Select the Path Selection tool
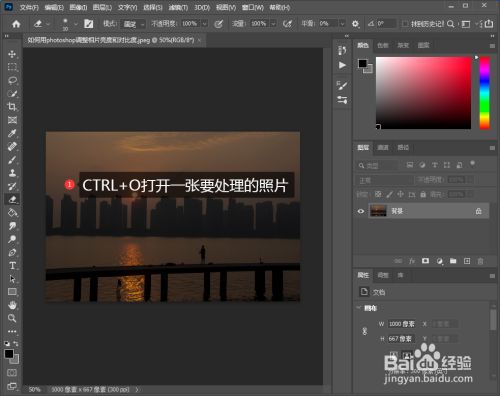 pyautogui.click(x=12, y=279)
